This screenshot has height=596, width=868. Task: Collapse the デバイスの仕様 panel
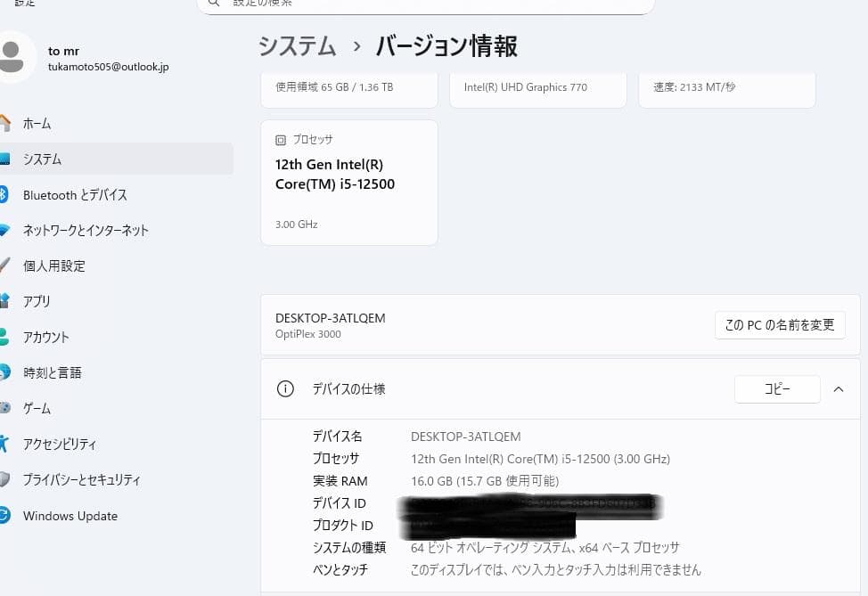tap(838, 389)
